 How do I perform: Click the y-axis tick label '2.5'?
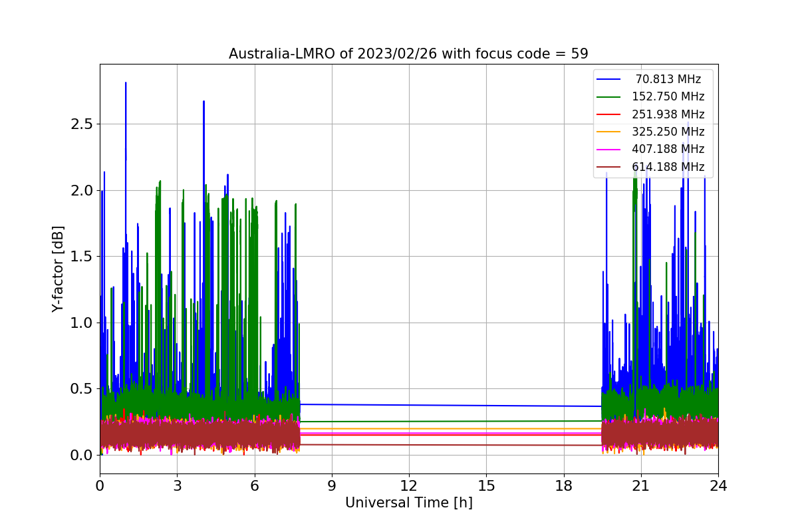click(82, 124)
